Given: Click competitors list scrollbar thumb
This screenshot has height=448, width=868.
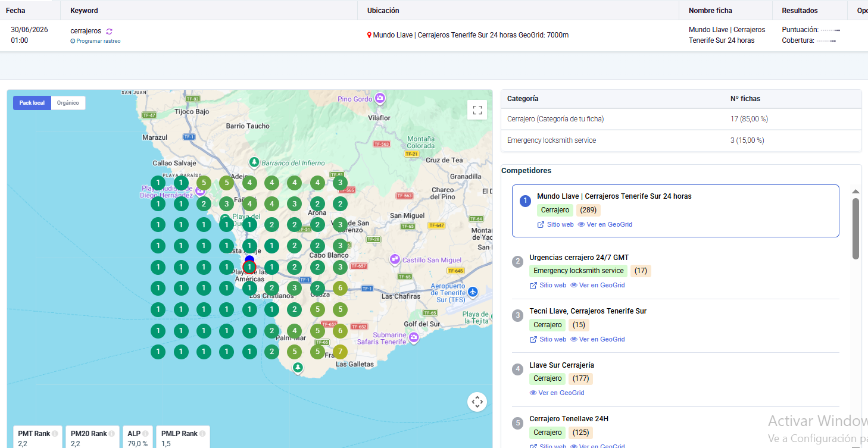Looking at the screenshot, I should (855, 228).
